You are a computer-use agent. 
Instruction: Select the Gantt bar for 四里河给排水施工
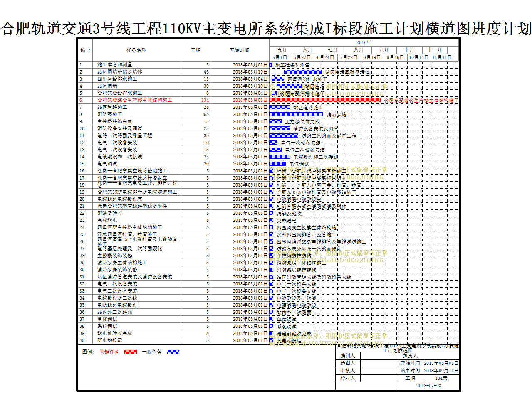[x=278, y=79]
